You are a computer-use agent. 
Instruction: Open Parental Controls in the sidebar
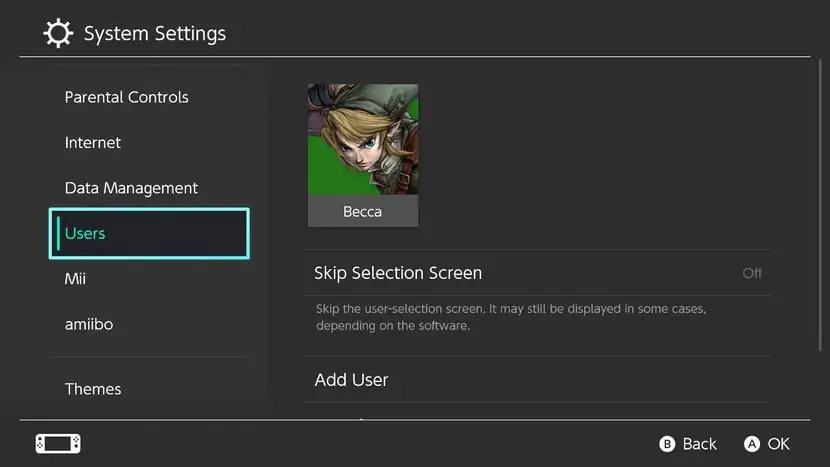pyautogui.click(x=126, y=97)
